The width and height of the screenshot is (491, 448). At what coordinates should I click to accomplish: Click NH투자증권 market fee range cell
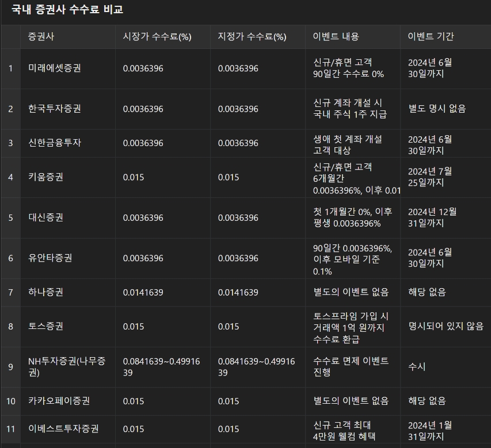[163, 367]
